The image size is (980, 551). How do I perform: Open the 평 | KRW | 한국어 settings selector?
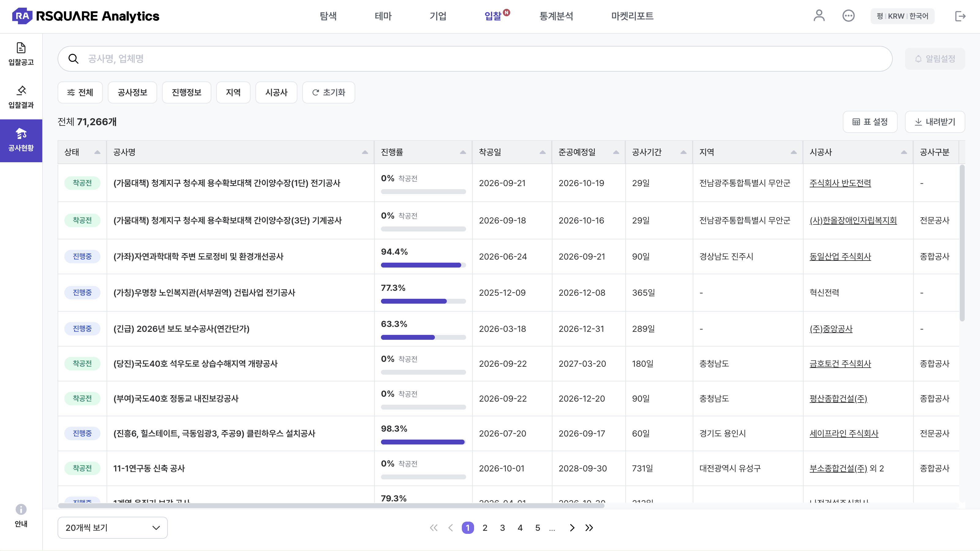pyautogui.click(x=903, y=16)
